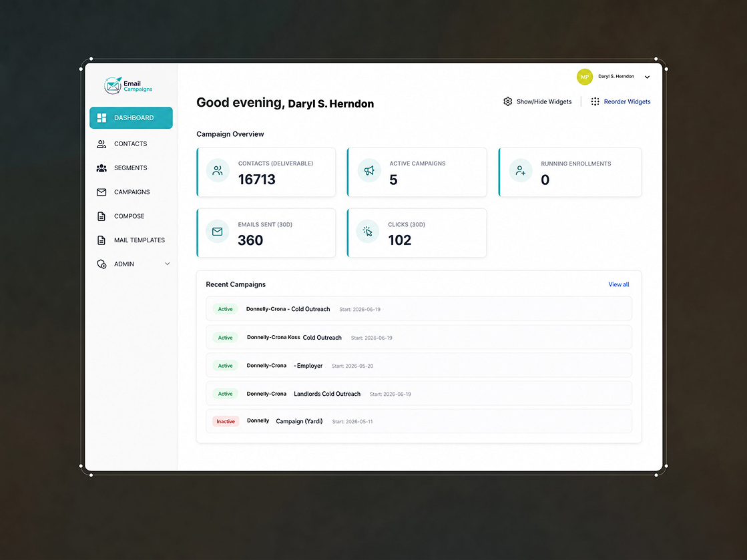Viewport: 747px width, 560px height.
Task: Click View all recent campaigns
Action: tap(618, 284)
